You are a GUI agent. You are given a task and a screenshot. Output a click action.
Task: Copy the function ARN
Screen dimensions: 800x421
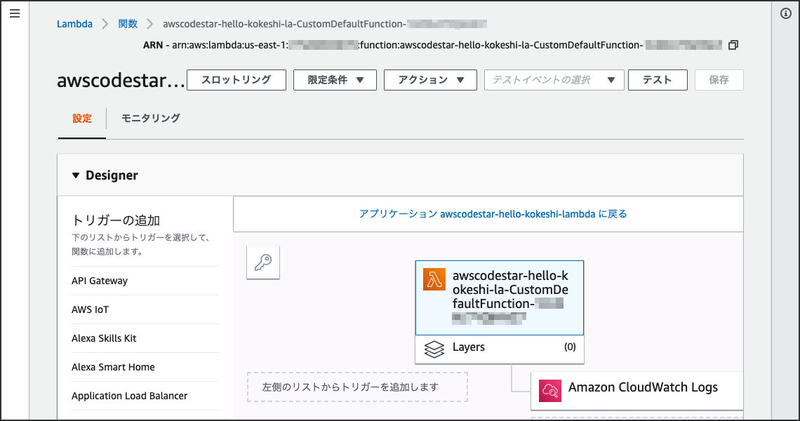point(733,45)
